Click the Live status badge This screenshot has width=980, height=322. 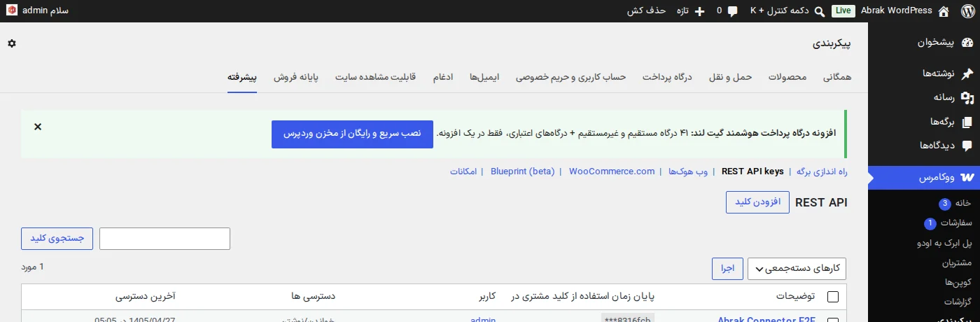pos(843,11)
